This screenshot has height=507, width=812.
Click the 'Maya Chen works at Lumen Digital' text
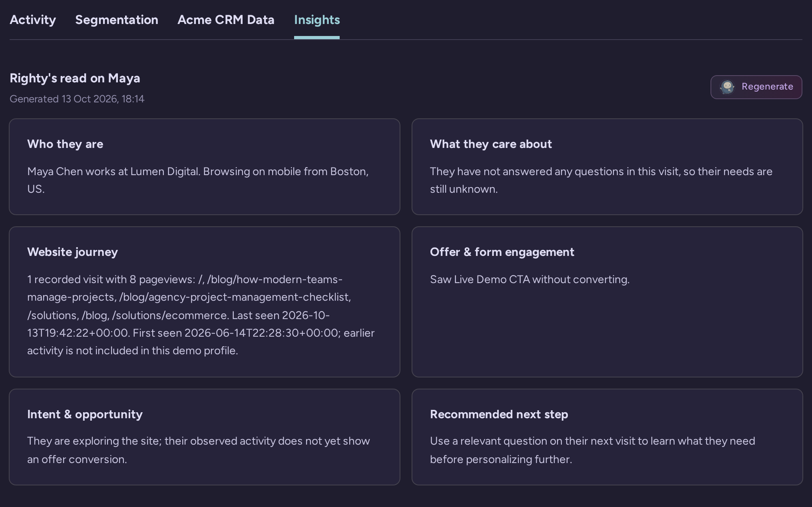113,172
